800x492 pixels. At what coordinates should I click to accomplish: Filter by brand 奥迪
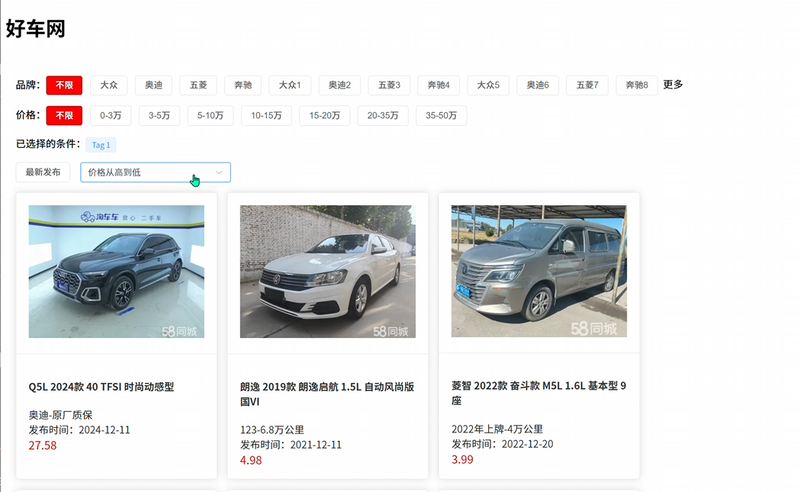(154, 85)
